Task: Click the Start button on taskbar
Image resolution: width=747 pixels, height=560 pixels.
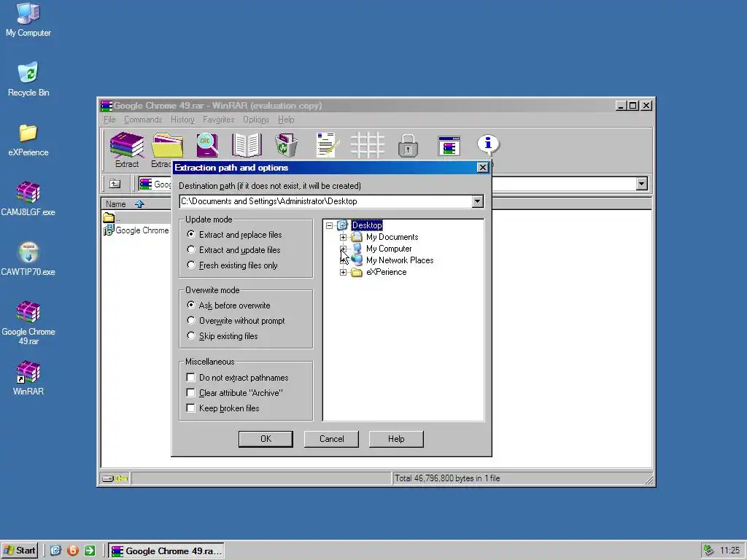Action: [20, 551]
